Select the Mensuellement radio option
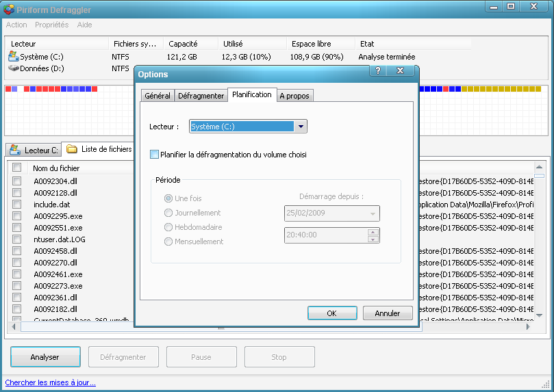This screenshot has width=554, height=392. pos(168,241)
